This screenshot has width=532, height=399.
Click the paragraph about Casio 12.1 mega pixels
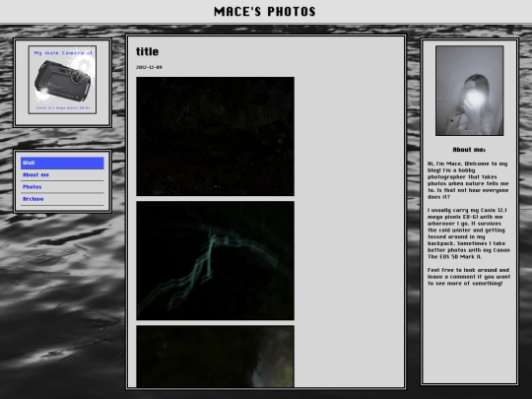point(469,233)
